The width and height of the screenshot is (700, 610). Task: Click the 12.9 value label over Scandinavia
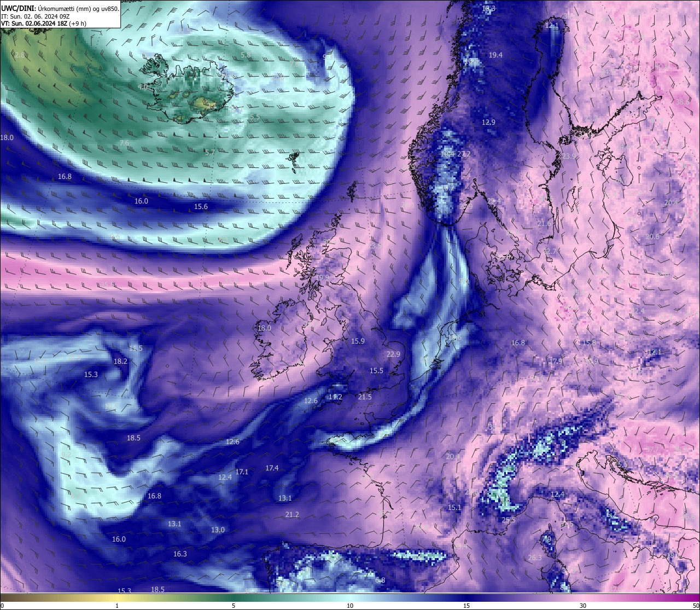click(x=488, y=122)
